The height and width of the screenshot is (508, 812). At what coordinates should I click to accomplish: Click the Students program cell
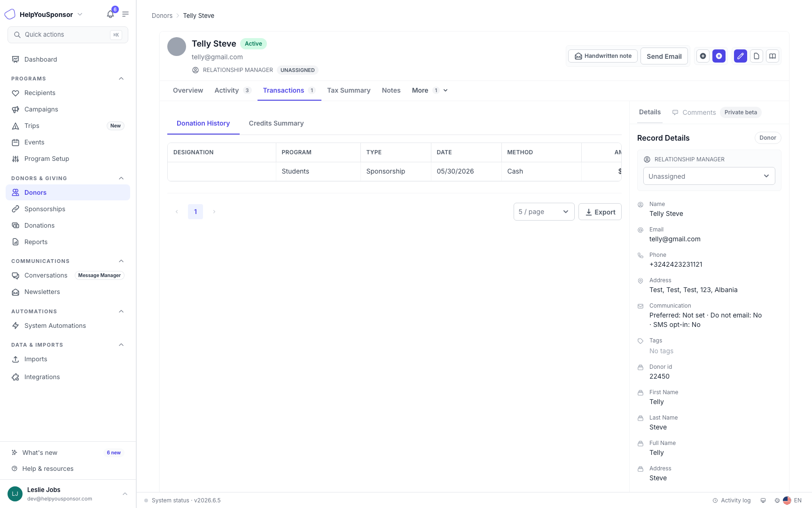(318, 171)
